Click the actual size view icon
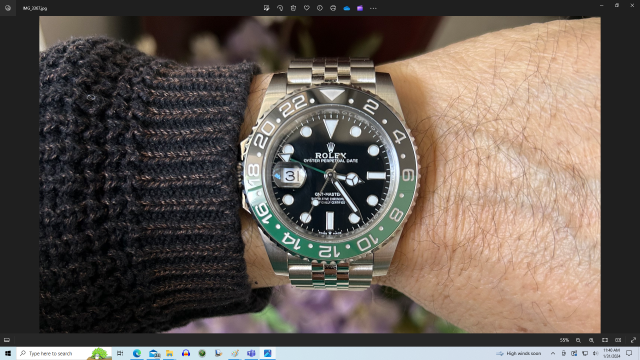The image size is (640, 360). coord(618,340)
